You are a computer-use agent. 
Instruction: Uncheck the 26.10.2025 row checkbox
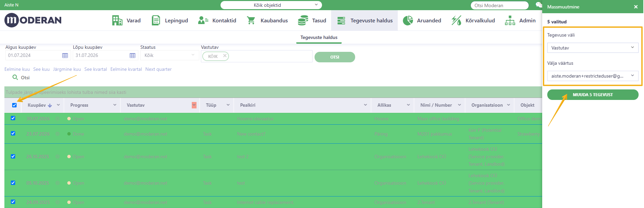coord(13,157)
